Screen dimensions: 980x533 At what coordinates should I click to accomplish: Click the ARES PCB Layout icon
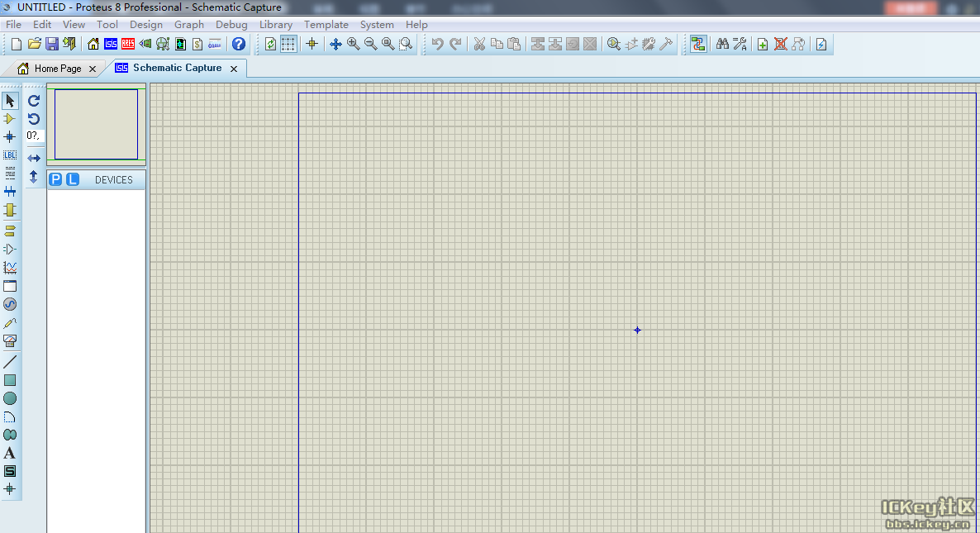click(x=128, y=44)
